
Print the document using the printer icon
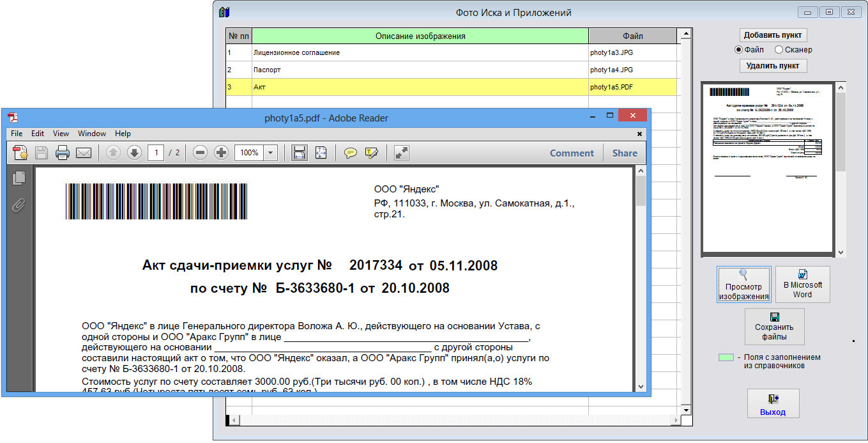[62, 153]
